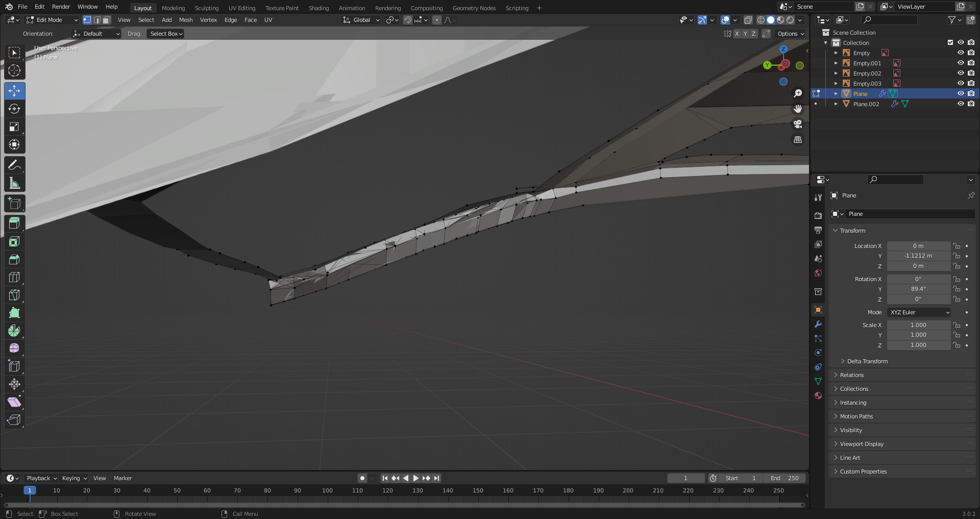Viewport: 980px width, 519px height.
Task: Open the Material properties tab
Action: pyautogui.click(x=818, y=396)
